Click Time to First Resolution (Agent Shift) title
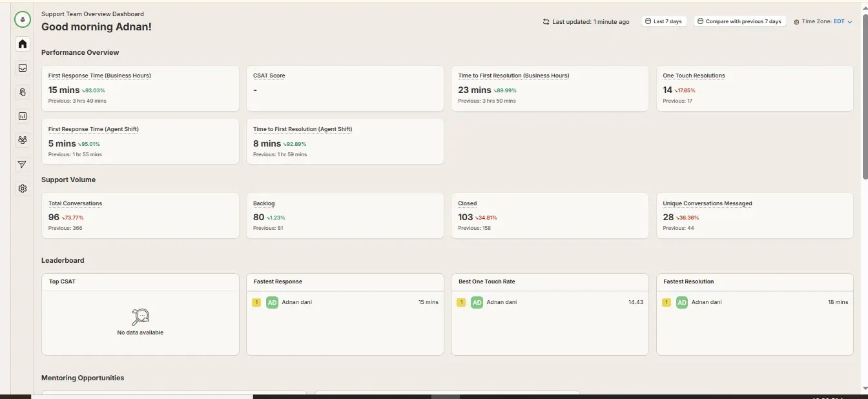 click(303, 129)
